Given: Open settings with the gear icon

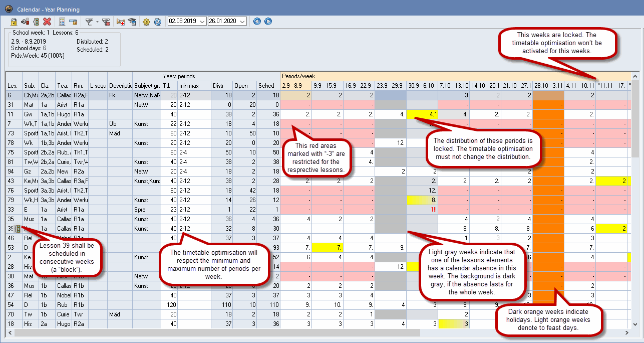Looking at the screenshot, I should (146, 22).
